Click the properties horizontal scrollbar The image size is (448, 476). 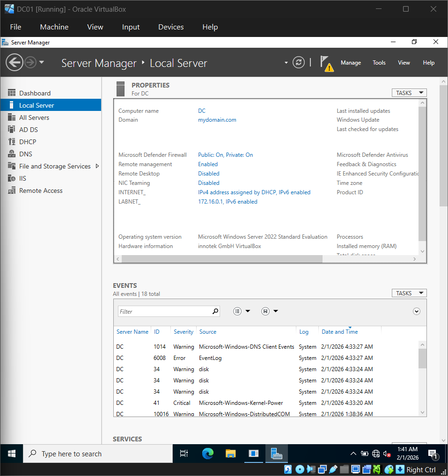pos(222,259)
